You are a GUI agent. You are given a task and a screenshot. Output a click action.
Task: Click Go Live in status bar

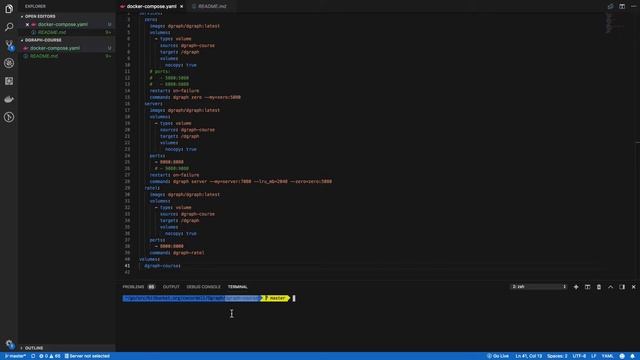pos(498,356)
